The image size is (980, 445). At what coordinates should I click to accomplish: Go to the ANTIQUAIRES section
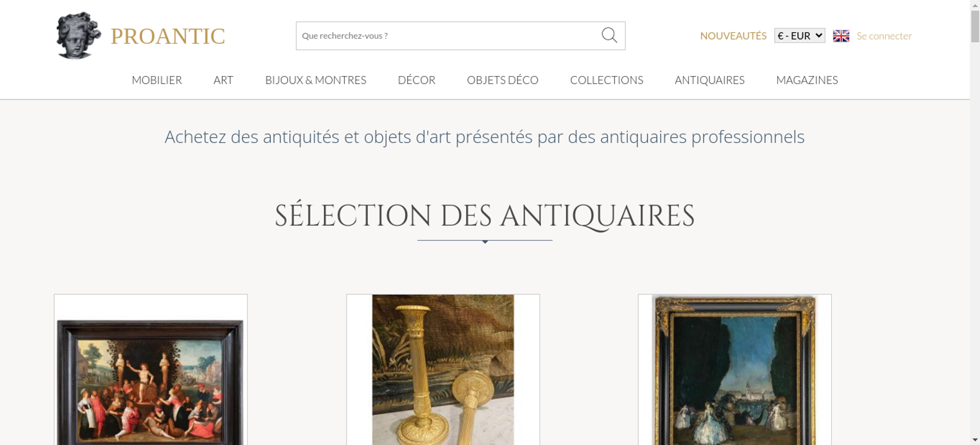(710, 80)
